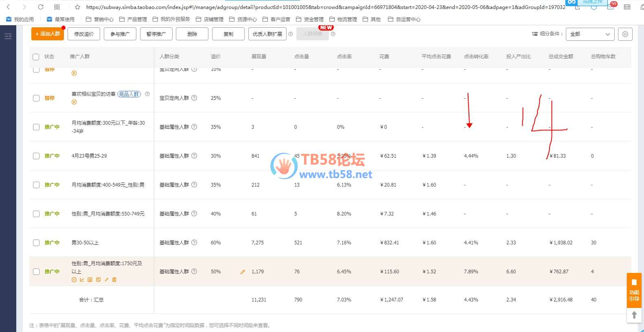
Task: Open 我的应用 in bookmarks bar
Action: (x=20, y=19)
